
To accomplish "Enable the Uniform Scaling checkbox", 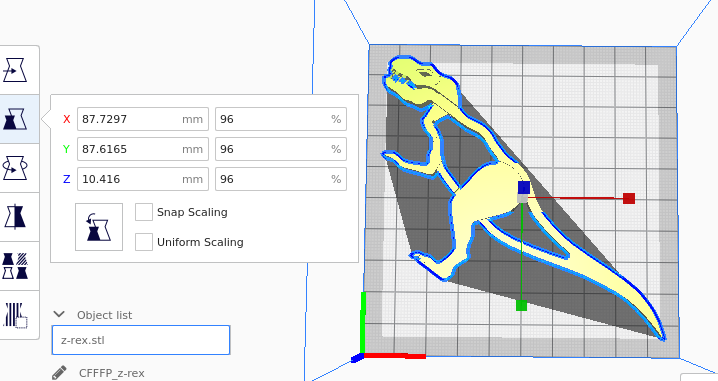I will point(144,242).
